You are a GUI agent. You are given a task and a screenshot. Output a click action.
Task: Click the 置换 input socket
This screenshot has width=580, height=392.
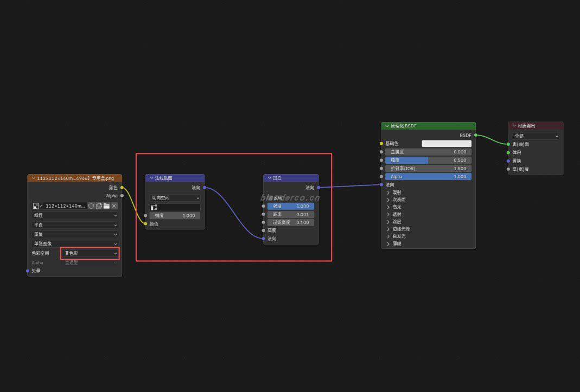click(508, 161)
